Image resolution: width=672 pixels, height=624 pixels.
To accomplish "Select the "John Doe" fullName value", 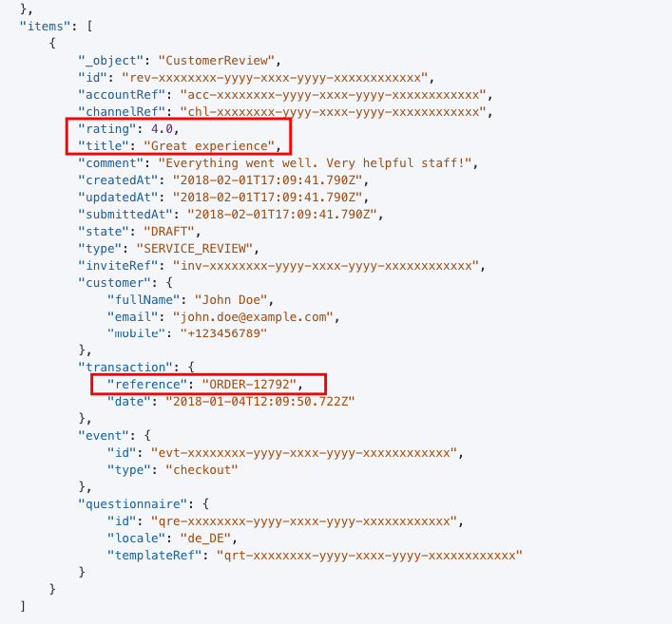I will click(x=231, y=300).
